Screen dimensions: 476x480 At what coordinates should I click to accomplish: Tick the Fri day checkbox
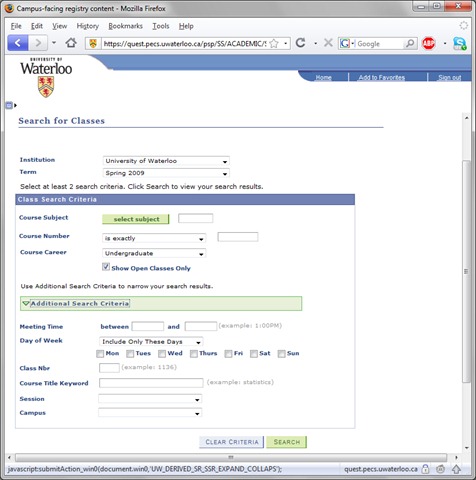pyautogui.click(x=228, y=354)
